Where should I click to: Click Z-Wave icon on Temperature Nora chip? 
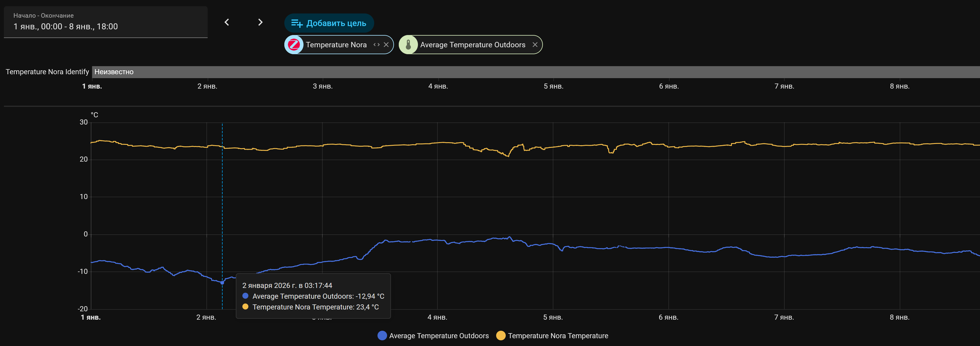coord(294,45)
